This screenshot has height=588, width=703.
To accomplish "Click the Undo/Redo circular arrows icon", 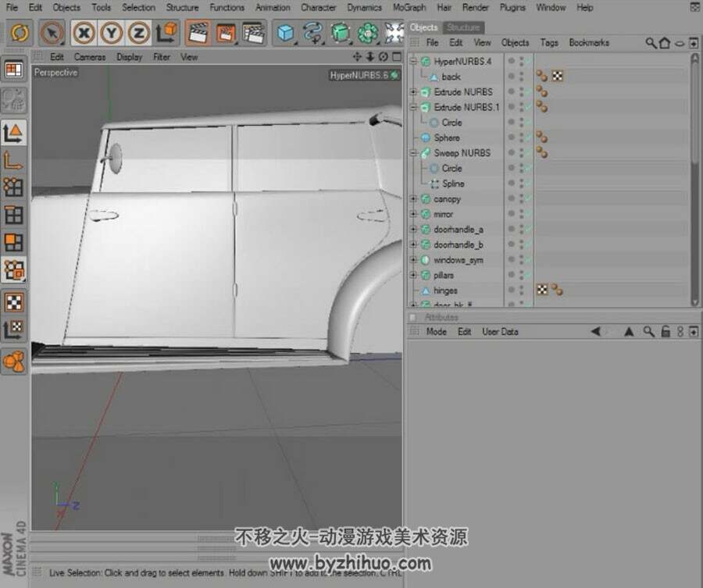I will point(20,33).
